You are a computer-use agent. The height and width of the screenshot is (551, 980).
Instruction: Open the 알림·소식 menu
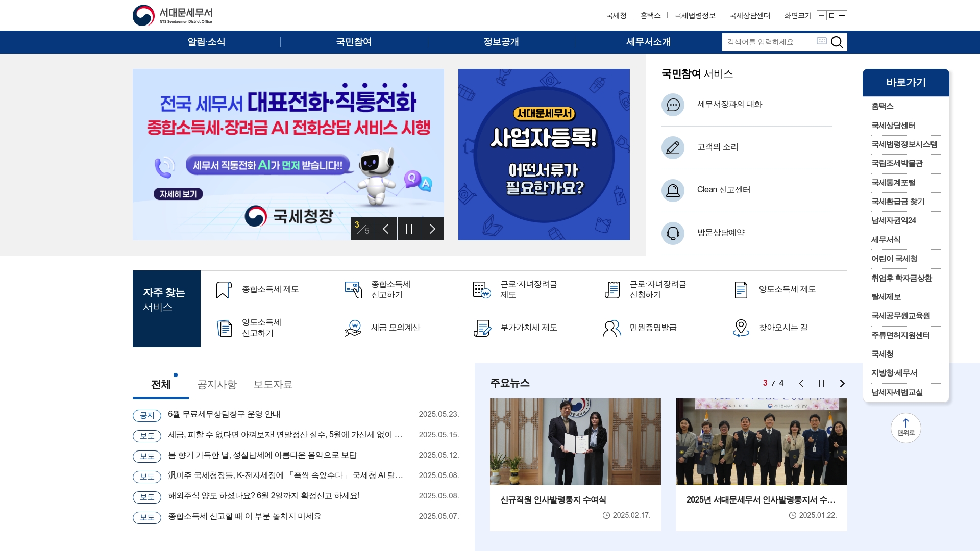click(x=206, y=42)
